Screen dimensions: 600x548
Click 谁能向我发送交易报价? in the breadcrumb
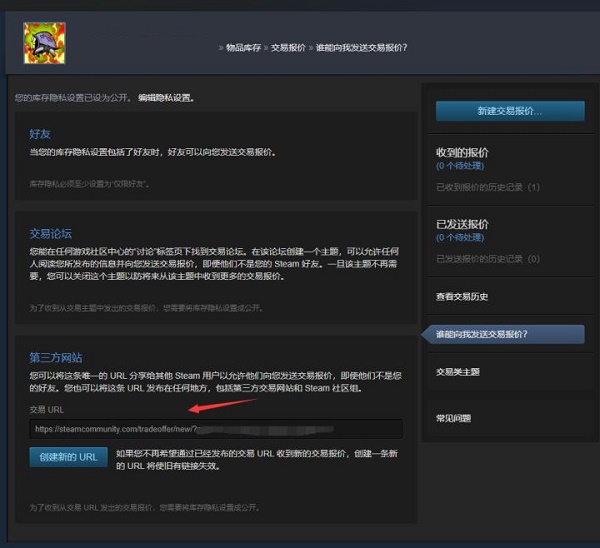click(x=362, y=48)
